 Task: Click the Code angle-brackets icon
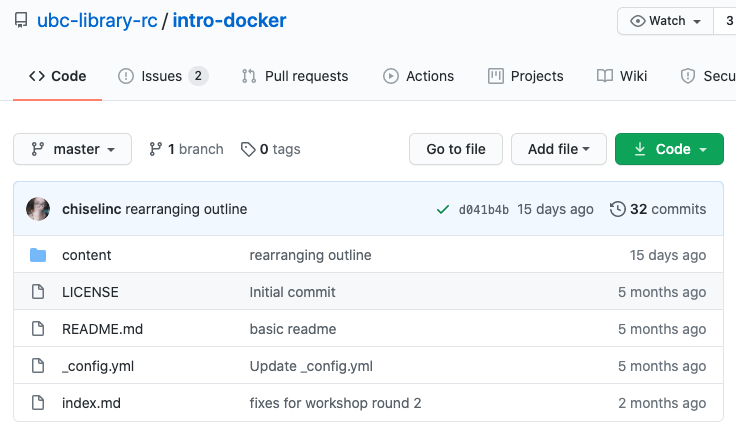37,76
